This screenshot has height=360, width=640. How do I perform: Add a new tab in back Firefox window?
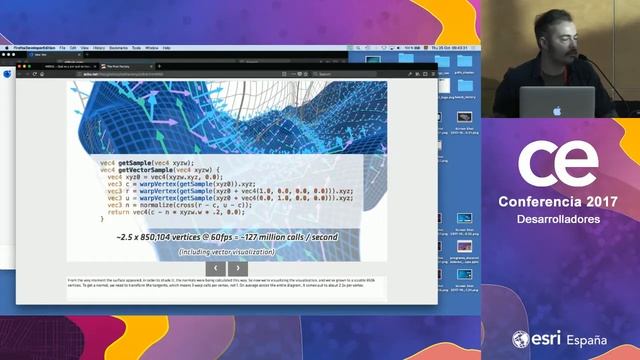pyautogui.click(x=87, y=55)
